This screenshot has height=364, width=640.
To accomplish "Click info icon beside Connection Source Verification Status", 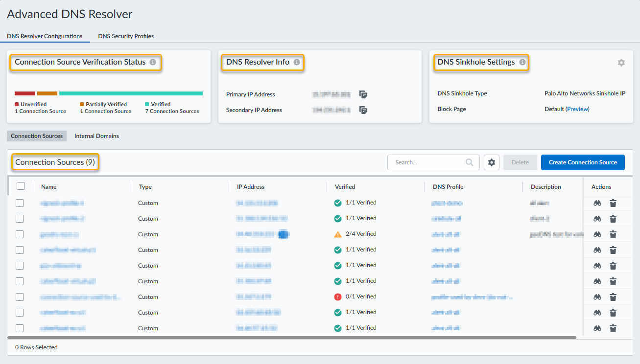I will coord(153,63).
